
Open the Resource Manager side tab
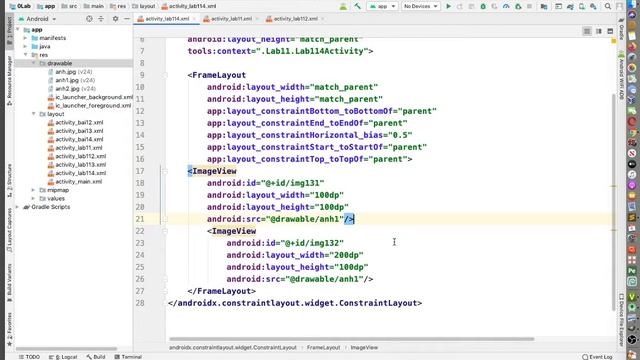tap(9, 80)
